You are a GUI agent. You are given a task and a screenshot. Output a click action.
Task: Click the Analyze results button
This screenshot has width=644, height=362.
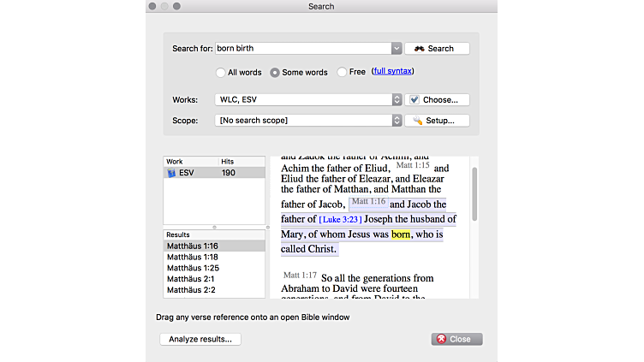pyautogui.click(x=200, y=339)
